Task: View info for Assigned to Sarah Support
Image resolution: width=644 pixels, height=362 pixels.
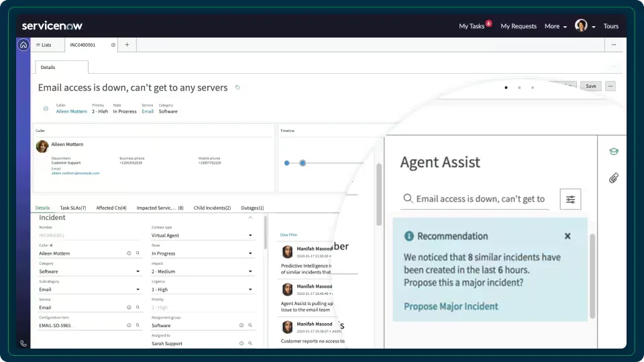Action: point(241,343)
